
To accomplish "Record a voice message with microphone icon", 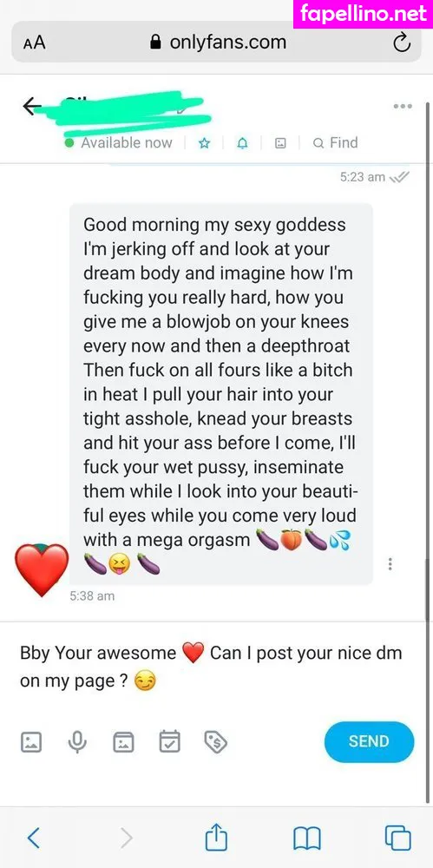I will (77, 742).
